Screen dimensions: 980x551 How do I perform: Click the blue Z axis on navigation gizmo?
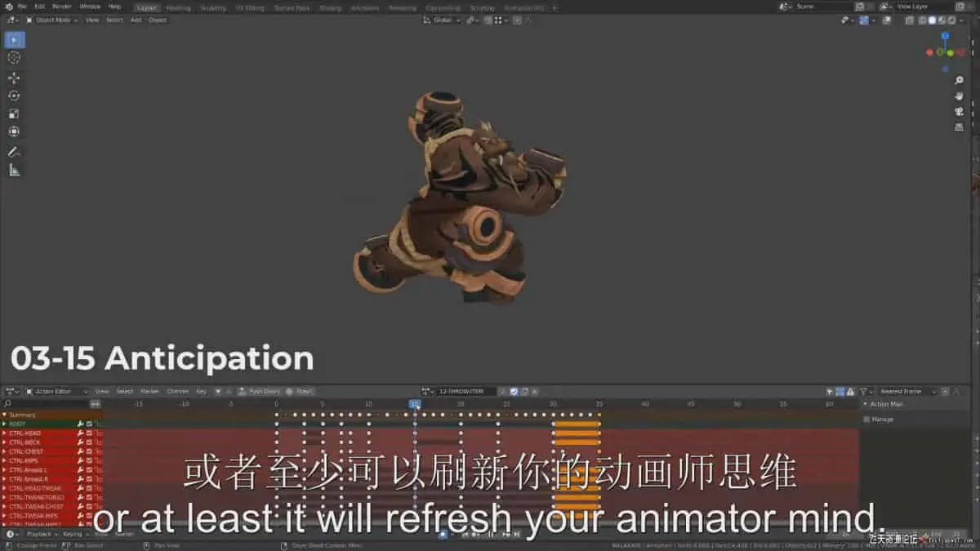[x=946, y=37]
